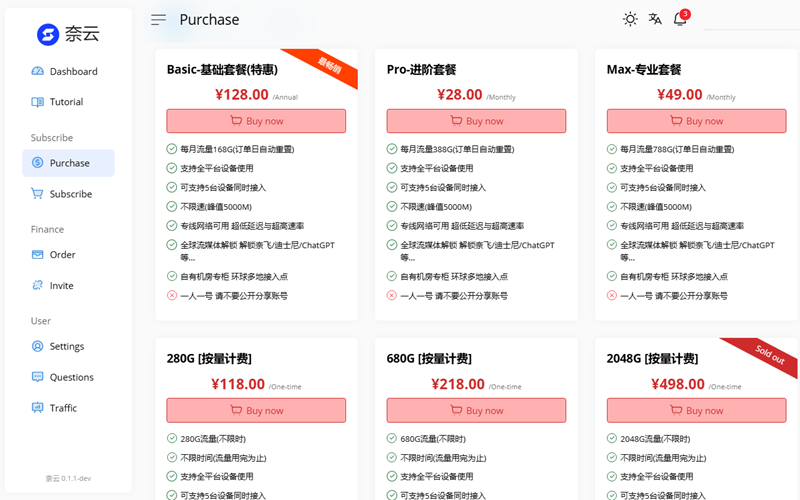Toggle the hamburger sidebar menu icon

[158, 20]
